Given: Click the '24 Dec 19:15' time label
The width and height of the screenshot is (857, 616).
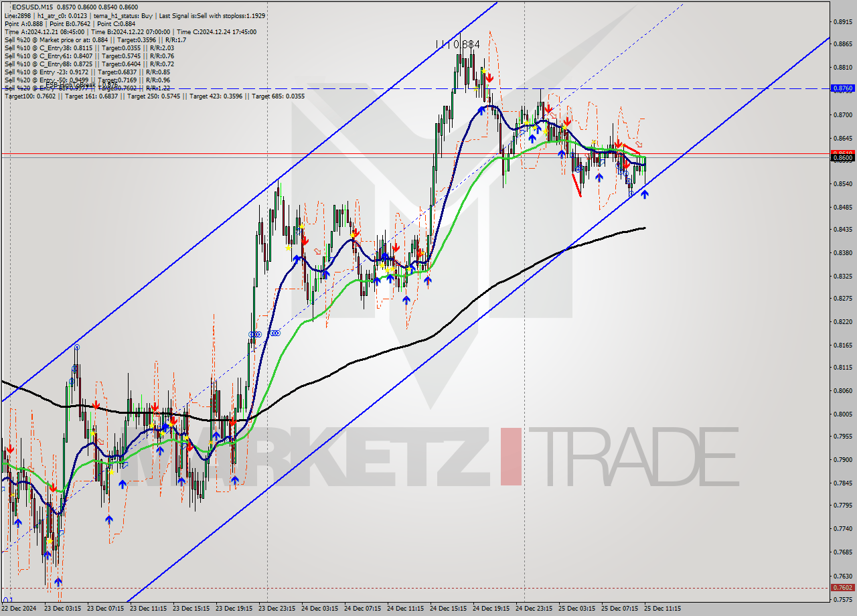Looking at the screenshot, I should coord(491,609).
